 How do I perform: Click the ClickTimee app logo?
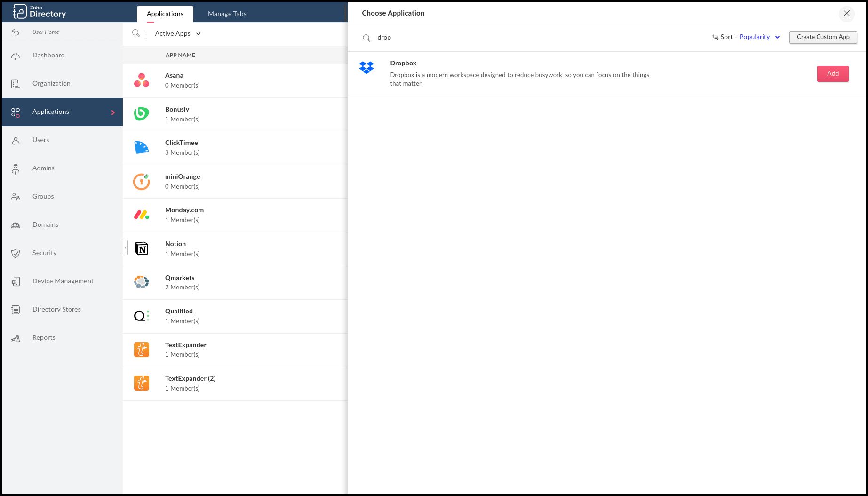click(142, 148)
